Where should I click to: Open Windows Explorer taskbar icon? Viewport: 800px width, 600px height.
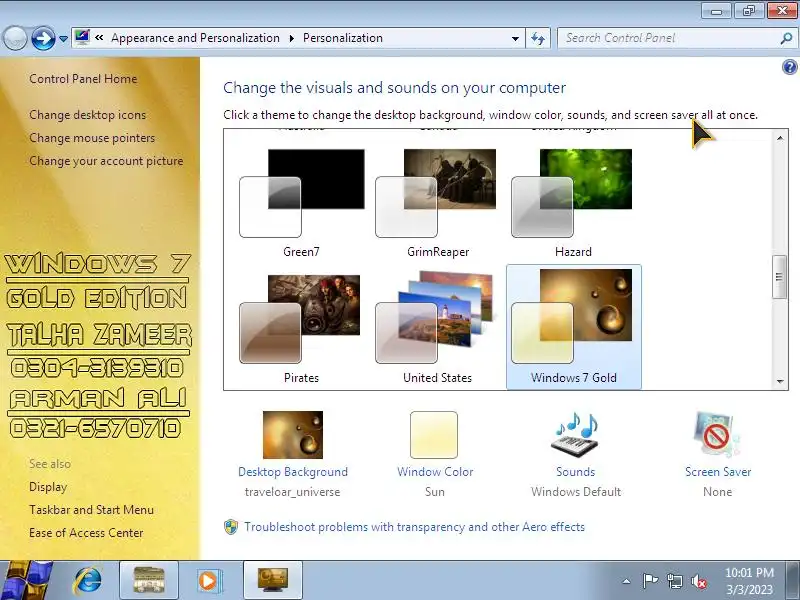[149, 580]
